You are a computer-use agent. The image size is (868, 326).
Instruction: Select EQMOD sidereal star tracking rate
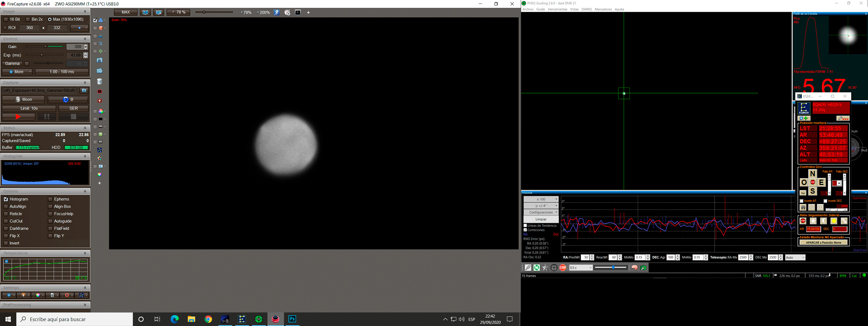pos(813,221)
